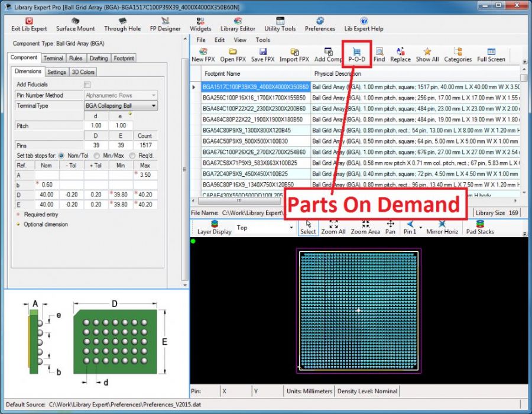Open the Tools menu

tap(262, 40)
